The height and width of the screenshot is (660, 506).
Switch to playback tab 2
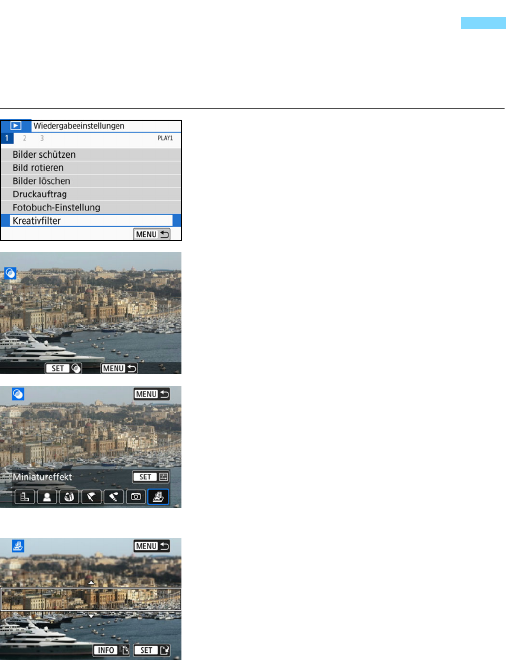tap(24, 138)
